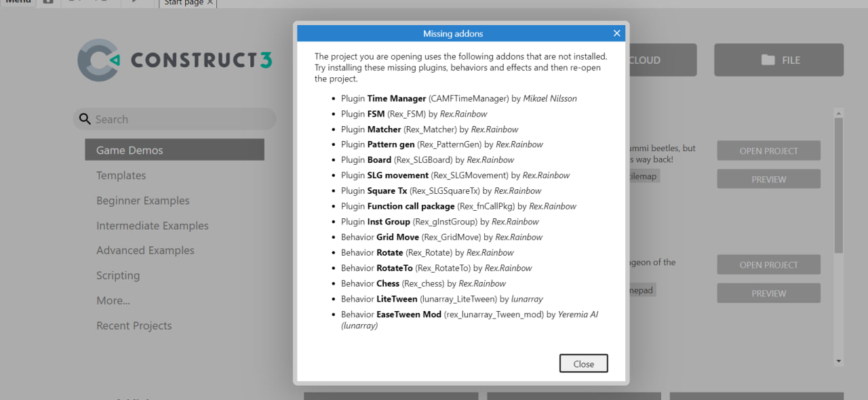Open a project from CLOUD
The image size is (868, 400).
(x=662, y=60)
